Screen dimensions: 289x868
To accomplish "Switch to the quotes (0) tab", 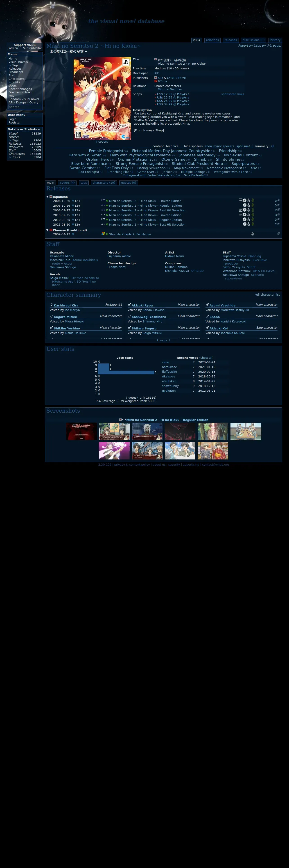I will 129,183.
